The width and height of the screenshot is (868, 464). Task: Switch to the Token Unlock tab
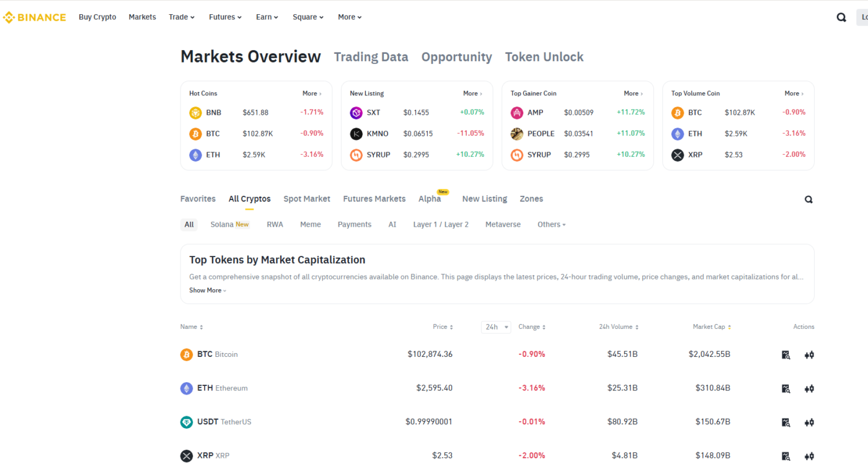point(544,57)
